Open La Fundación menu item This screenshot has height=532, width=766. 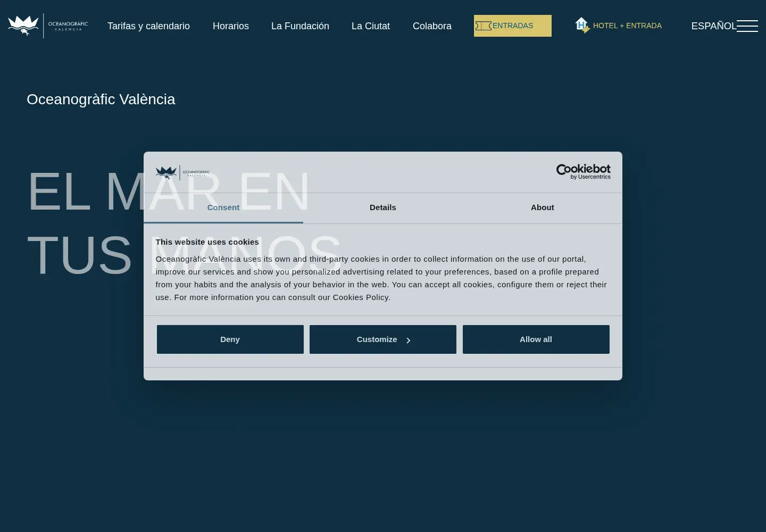(300, 26)
